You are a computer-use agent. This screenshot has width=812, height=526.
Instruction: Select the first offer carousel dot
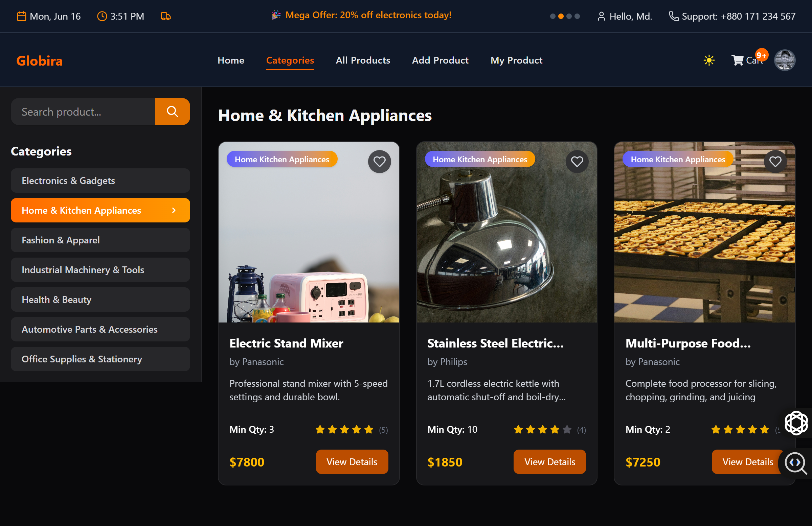pyautogui.click(x=553, y=16)
